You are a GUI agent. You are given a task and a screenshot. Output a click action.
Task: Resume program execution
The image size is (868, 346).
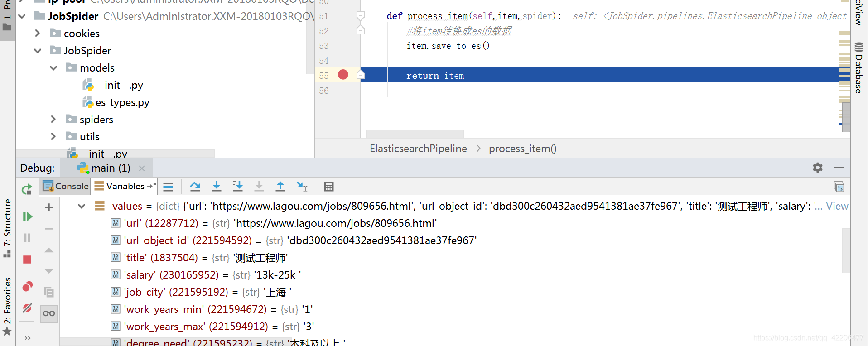click(x=27, y=216)
